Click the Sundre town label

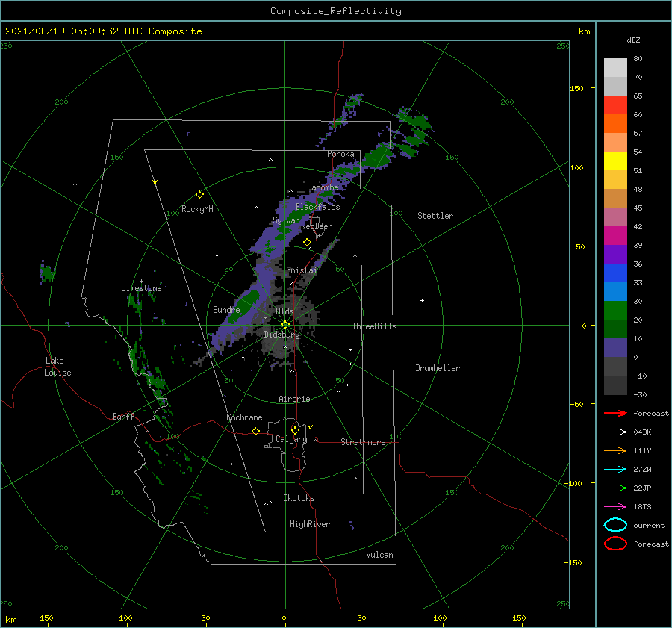point(226,309)
